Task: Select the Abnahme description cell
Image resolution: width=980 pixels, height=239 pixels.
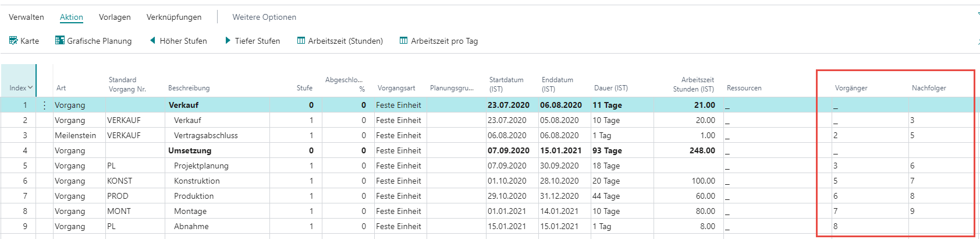Action: click(x=191, y=227)
